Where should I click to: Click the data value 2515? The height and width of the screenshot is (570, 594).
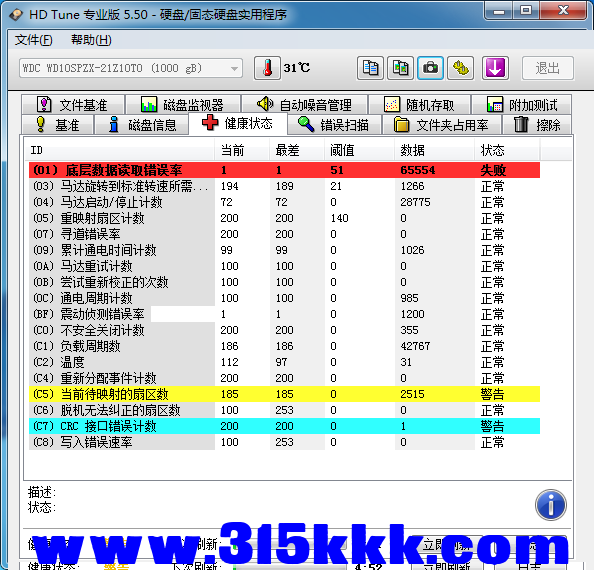pyautogui.click(x=412, y=394)
